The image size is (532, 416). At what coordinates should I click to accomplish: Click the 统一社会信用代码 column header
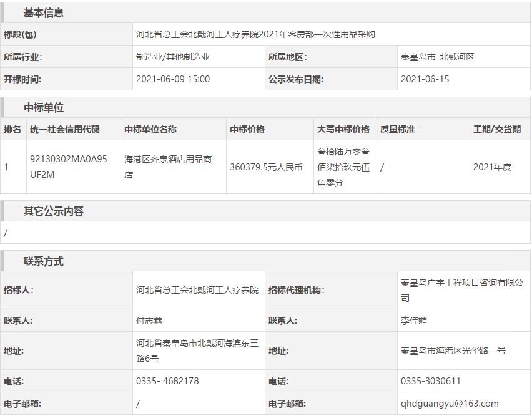65,129
